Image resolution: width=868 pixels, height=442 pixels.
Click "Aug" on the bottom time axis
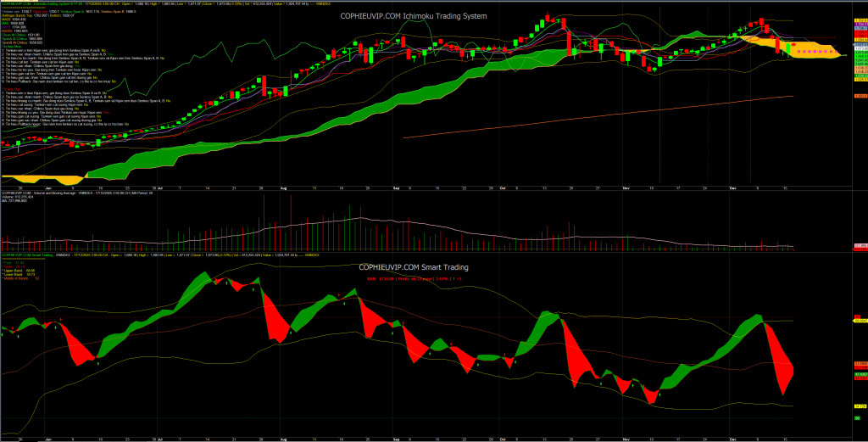[x=283, y=439]
